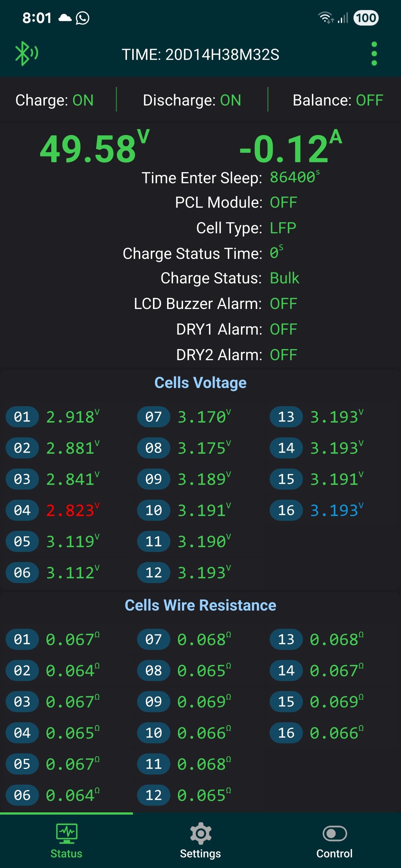Image resolution: width=401 pixels, height=868 pixels.
Task: Tap the Status heartbeat monitor icon
Action: (66, 833)
